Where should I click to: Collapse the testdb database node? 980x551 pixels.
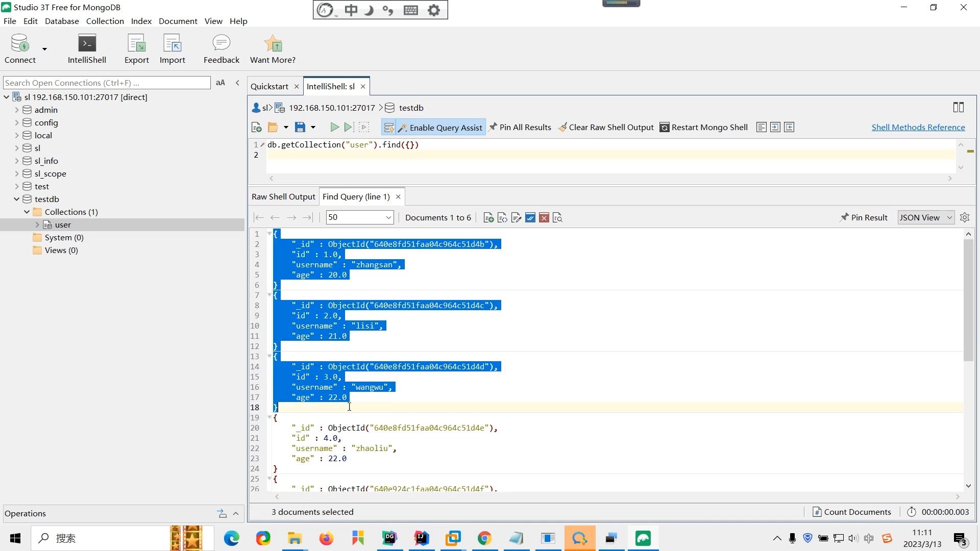[17, 199]
